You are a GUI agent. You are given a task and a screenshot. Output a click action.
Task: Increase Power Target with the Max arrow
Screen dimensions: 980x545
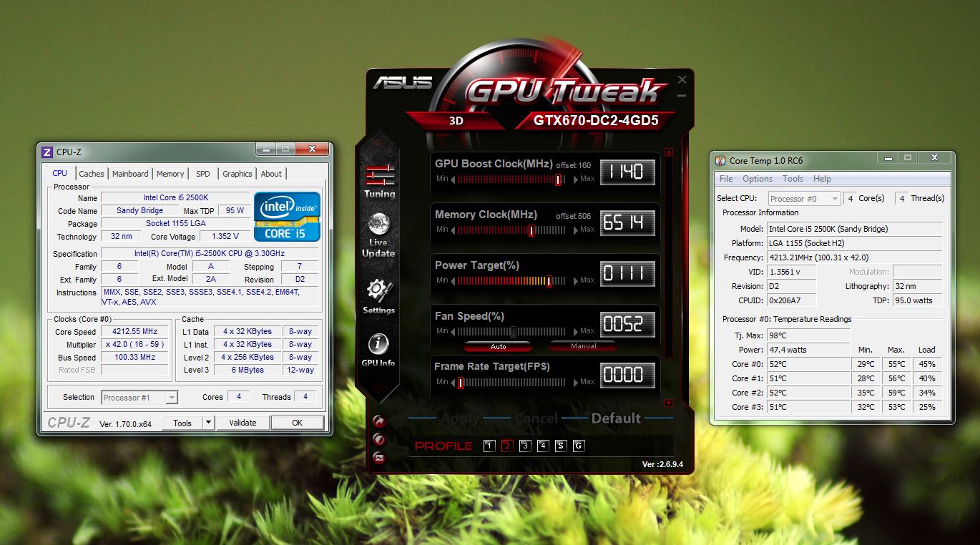tap(574, 280)
